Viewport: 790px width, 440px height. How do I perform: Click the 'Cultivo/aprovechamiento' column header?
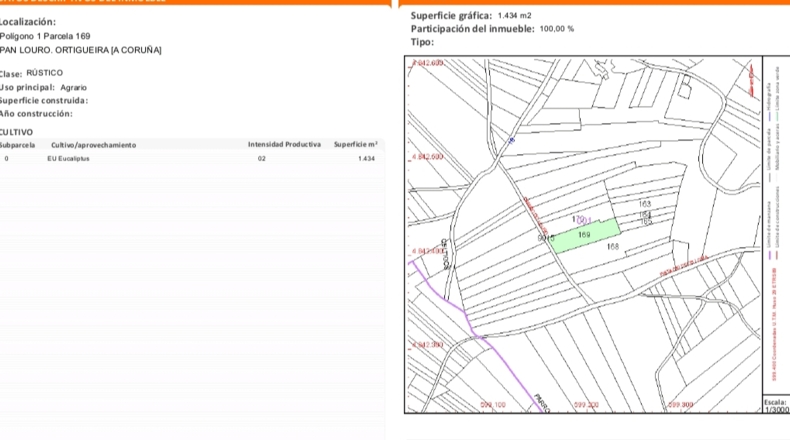tap(94, 145)
